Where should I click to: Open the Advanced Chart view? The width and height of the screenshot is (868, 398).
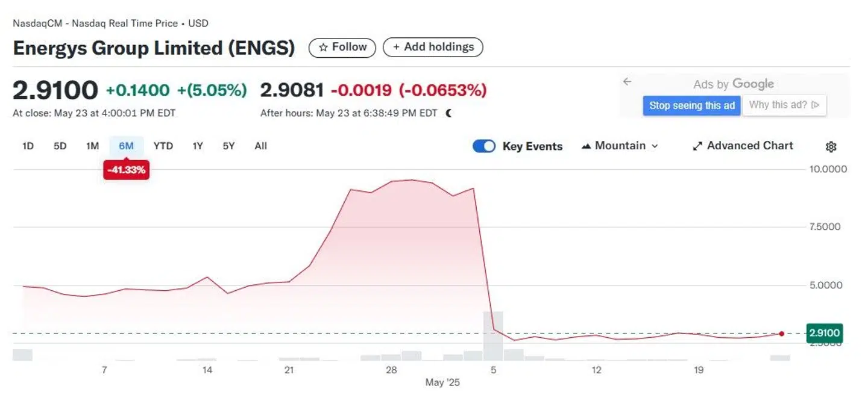point(743,146)
